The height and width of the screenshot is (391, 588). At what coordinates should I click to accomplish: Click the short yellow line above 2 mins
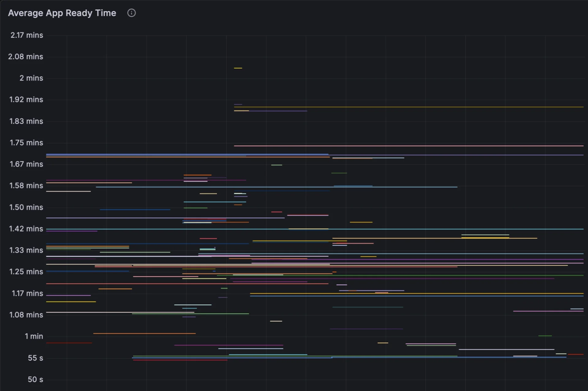tap(238, 68)
